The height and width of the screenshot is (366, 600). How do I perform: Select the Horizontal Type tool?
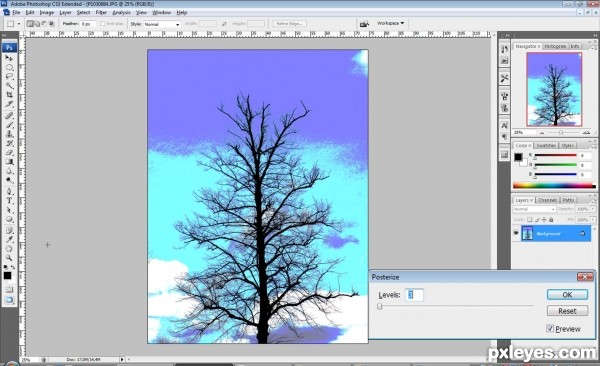tap(9, 201)
